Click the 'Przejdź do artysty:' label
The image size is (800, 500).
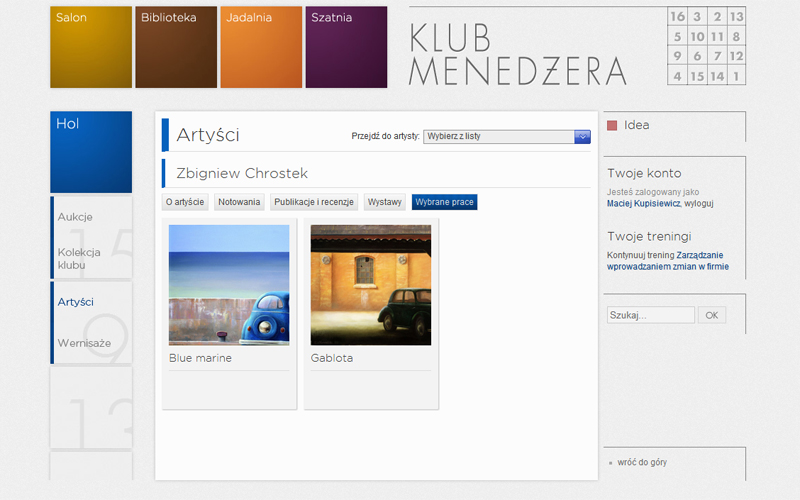[x=385, y=136]
